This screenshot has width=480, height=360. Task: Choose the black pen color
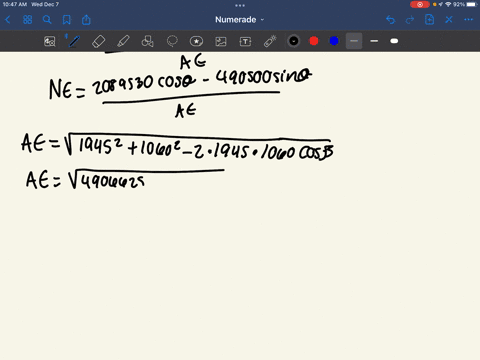tap(294, 41)
